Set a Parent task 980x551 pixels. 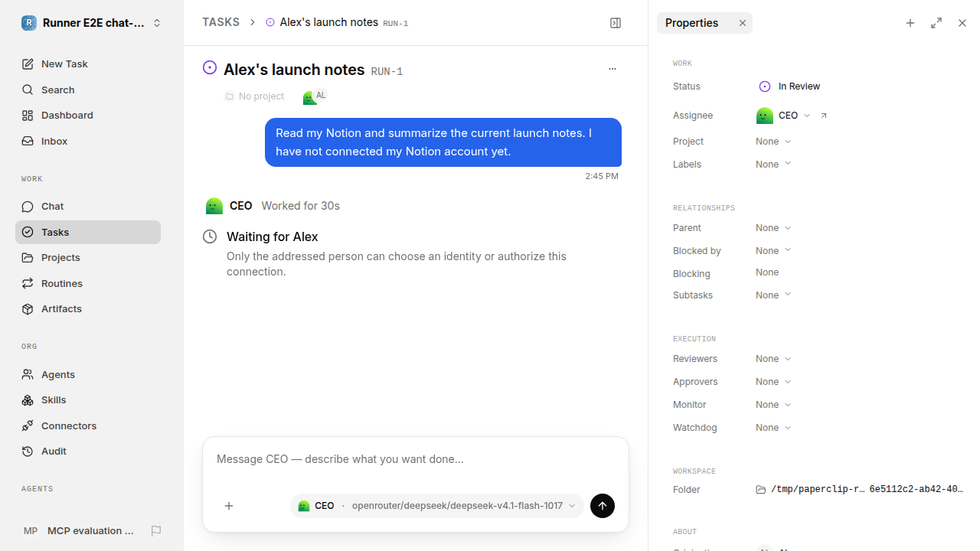[x=773, y=228]
